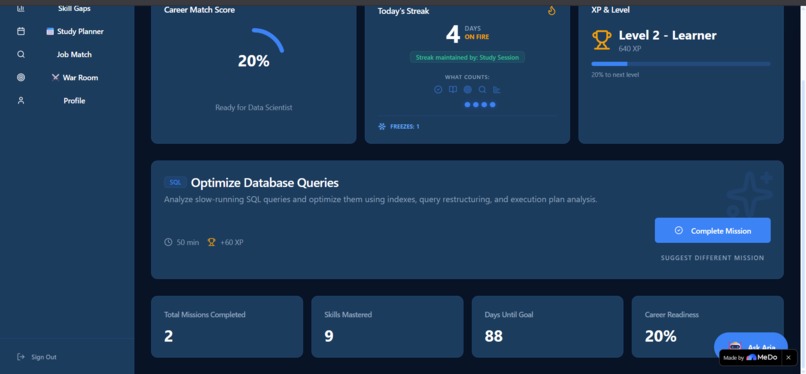Click the open book icon under What Counts

(453, 89)
